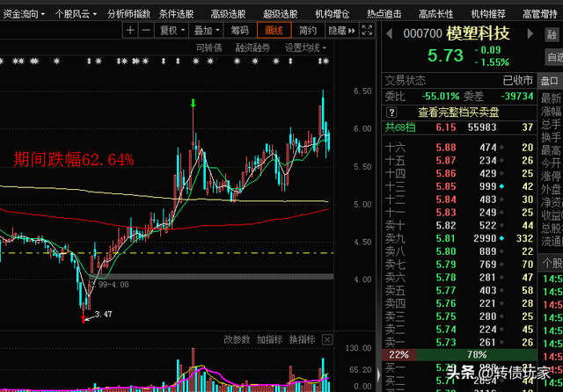Viewport: 563px width, 392px height.
Task: Close the indicator panel with X
Action: 327,339
